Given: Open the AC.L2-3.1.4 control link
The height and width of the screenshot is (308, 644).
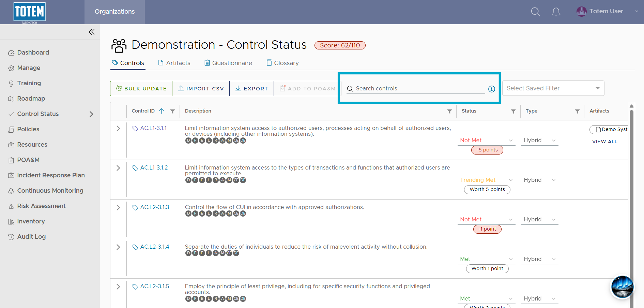Looking at the screenshot, I should [x=155, y=247].
